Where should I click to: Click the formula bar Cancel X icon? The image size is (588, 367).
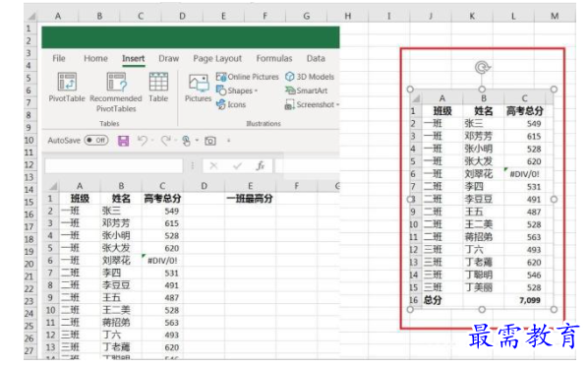coord(213,165)
